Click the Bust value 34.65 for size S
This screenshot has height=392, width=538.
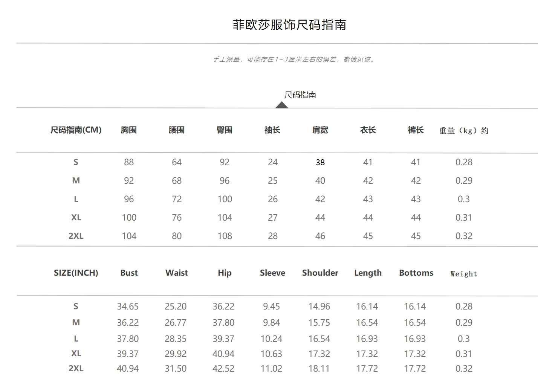[x=128, y=307]
